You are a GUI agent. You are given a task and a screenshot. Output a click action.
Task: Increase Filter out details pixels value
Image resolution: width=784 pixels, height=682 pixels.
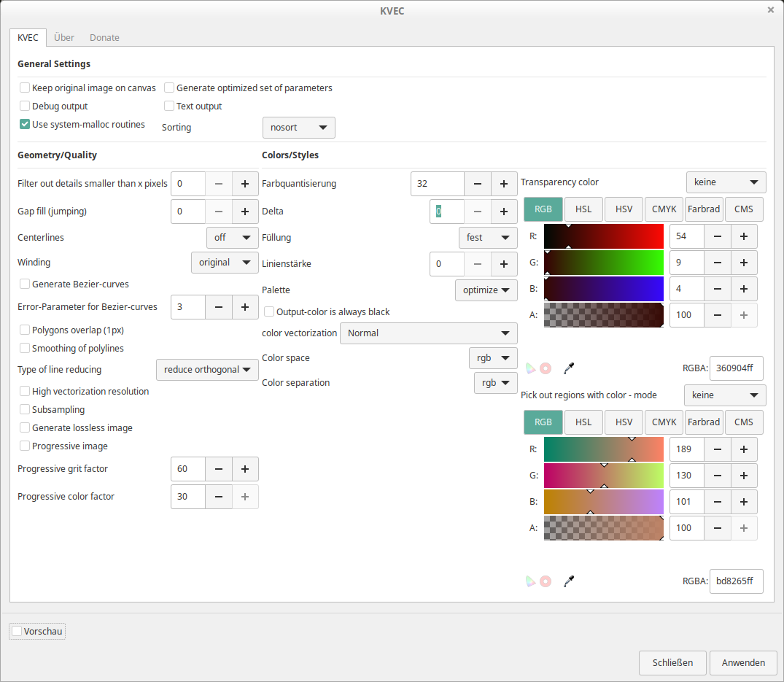pos(245,184)
